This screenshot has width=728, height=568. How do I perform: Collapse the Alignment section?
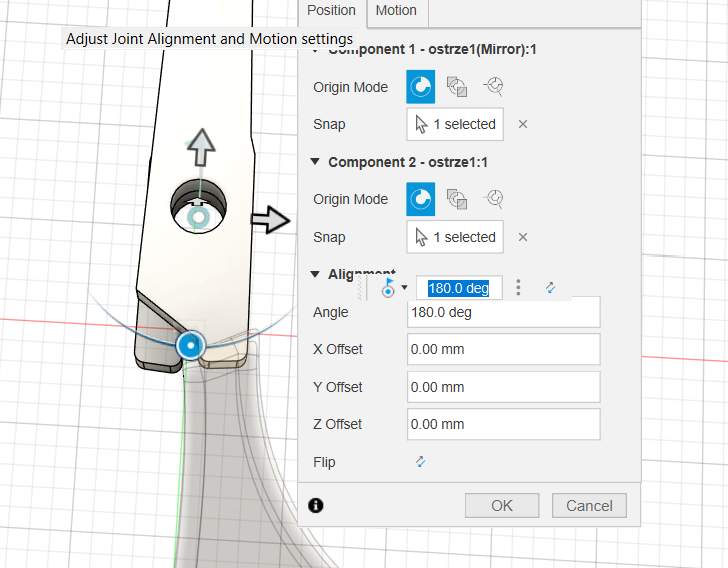pos(315,274)
